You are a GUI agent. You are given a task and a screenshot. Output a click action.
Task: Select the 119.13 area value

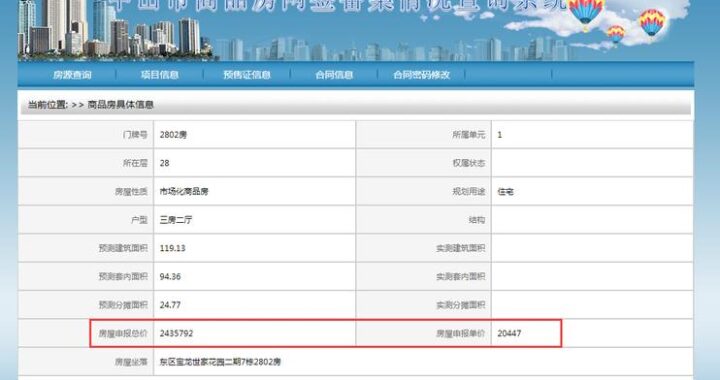coord(173,248)
